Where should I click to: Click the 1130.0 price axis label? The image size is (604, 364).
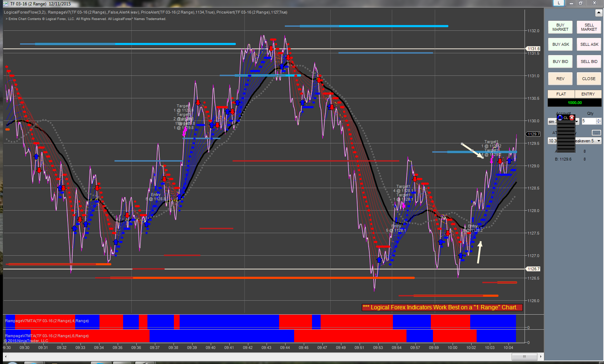coord(533,121)
